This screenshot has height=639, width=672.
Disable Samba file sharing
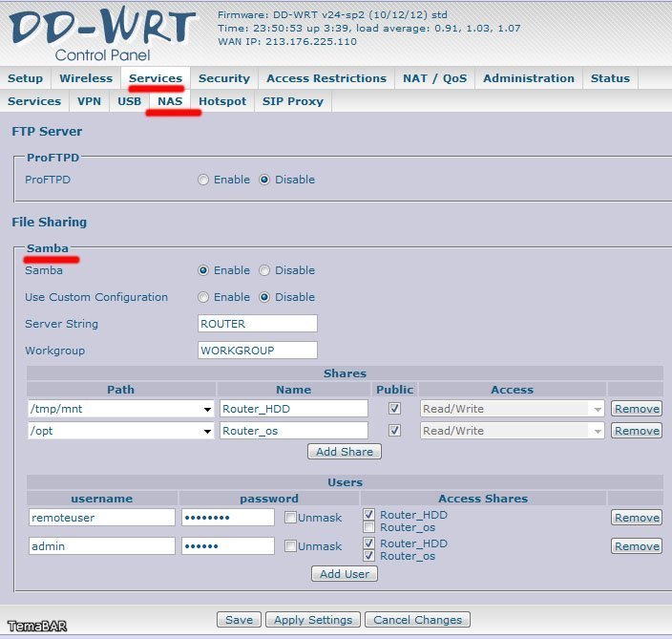coord(264,270)
